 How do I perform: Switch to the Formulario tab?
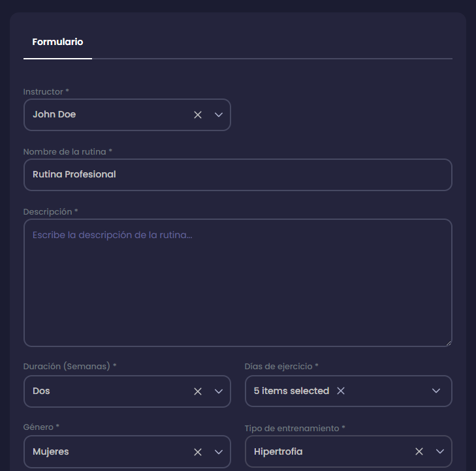[x=57, y=42]
